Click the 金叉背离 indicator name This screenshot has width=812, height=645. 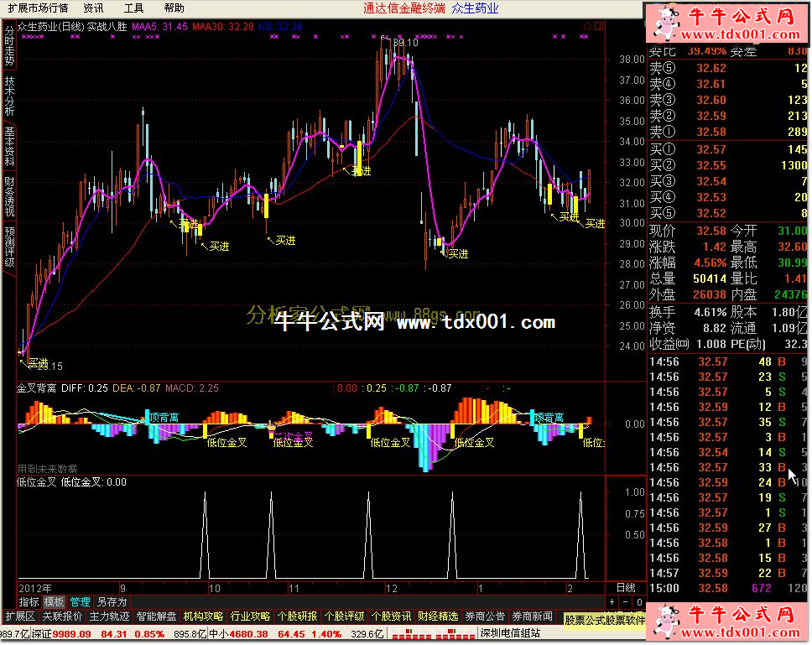[36, 388]
